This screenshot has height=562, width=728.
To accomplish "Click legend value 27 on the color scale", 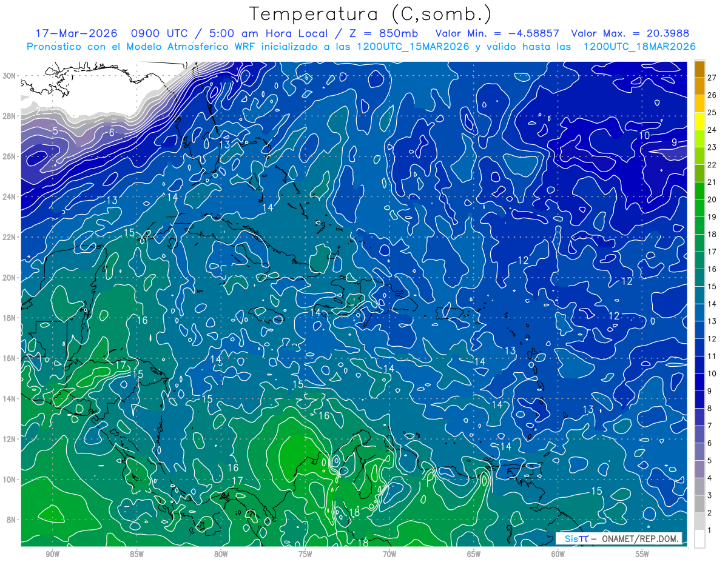I will 712,78.
